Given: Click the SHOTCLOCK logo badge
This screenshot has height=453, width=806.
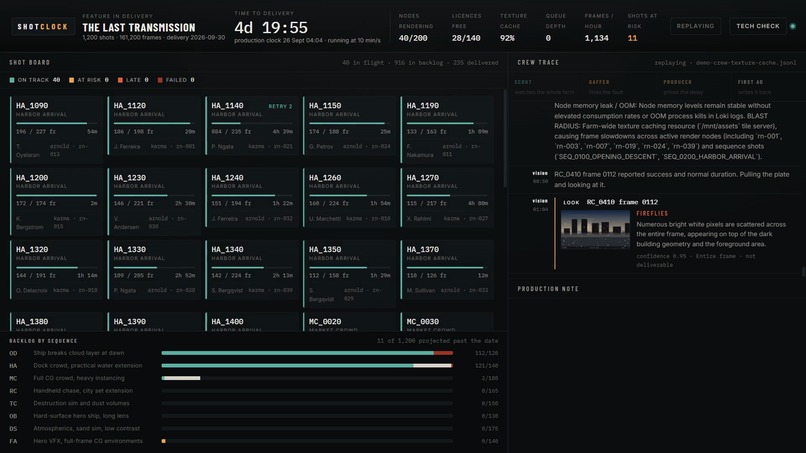Looking at the screenshot, I should [x=43, y=27].
